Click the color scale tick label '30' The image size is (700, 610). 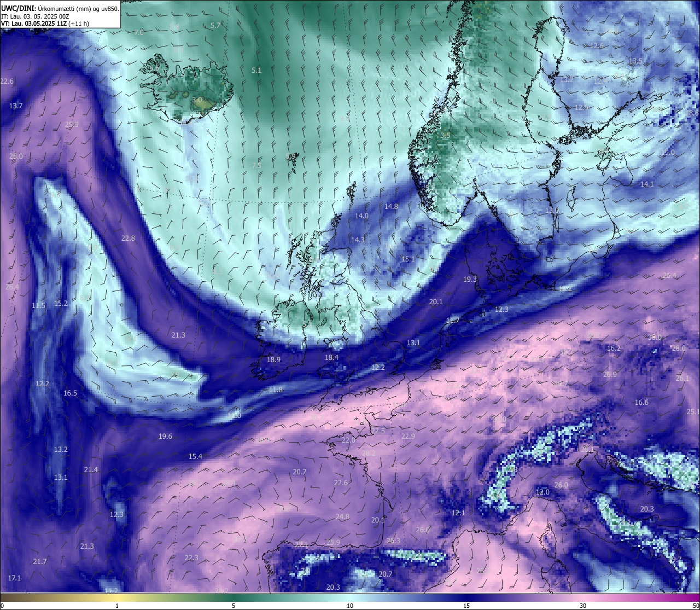click(583, 606)
